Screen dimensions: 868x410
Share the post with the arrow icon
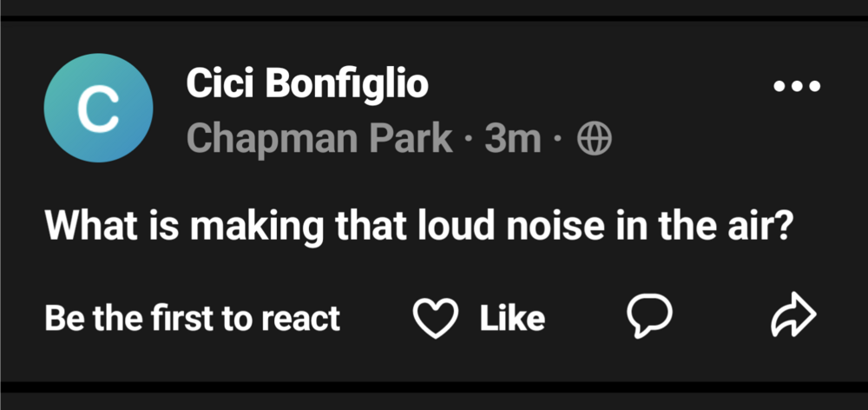[x=793, y=318]
